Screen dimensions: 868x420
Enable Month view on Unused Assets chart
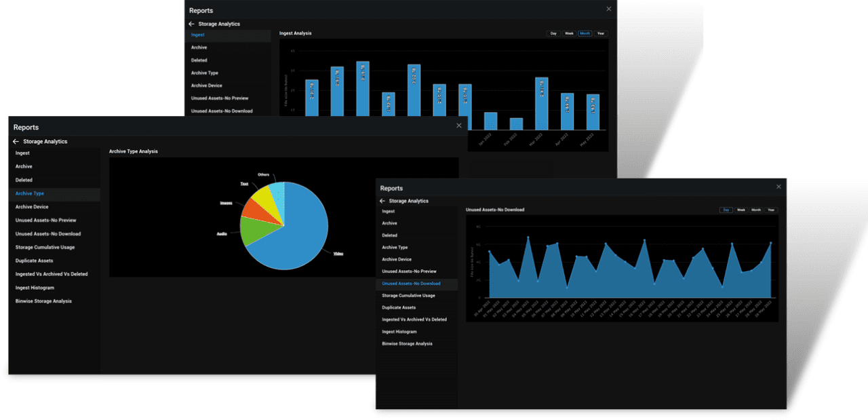(755, 210)
